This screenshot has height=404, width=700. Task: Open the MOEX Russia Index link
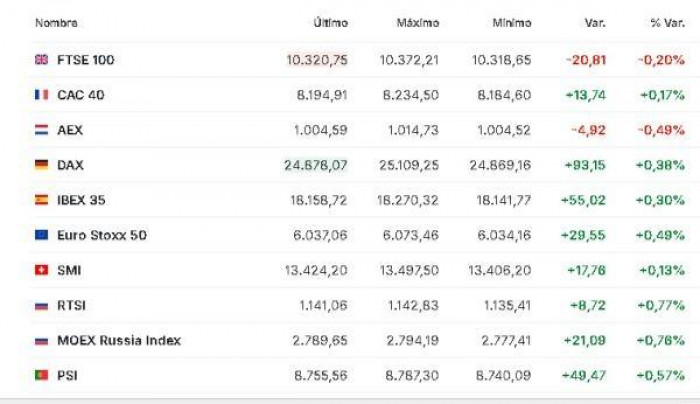pos(119,340)
